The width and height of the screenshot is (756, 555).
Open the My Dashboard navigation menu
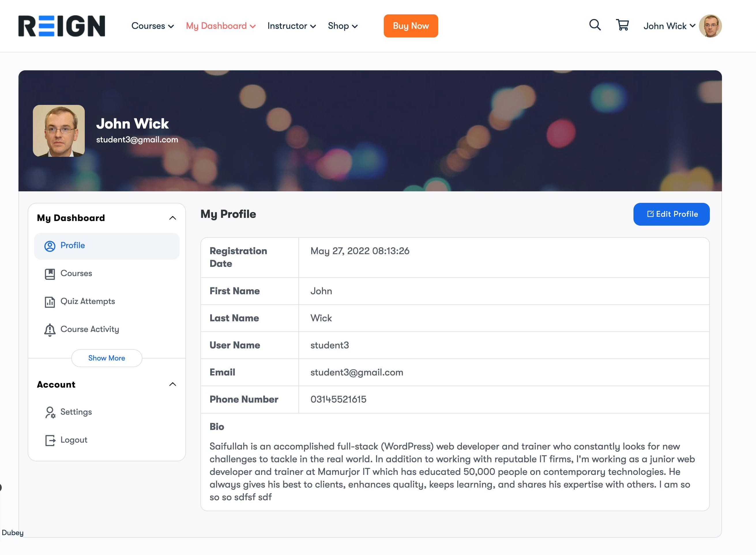(x=221, y=26)
